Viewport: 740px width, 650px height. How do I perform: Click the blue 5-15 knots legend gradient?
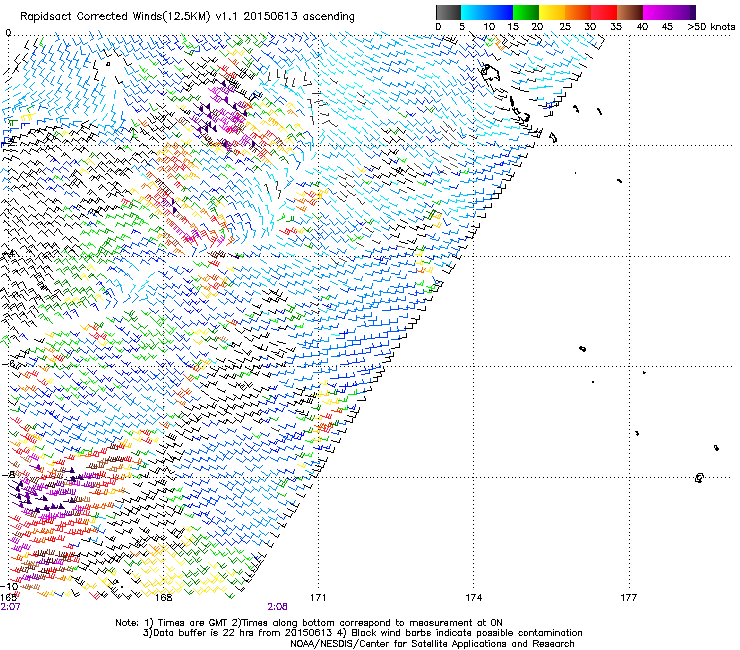tap(487, 12)
